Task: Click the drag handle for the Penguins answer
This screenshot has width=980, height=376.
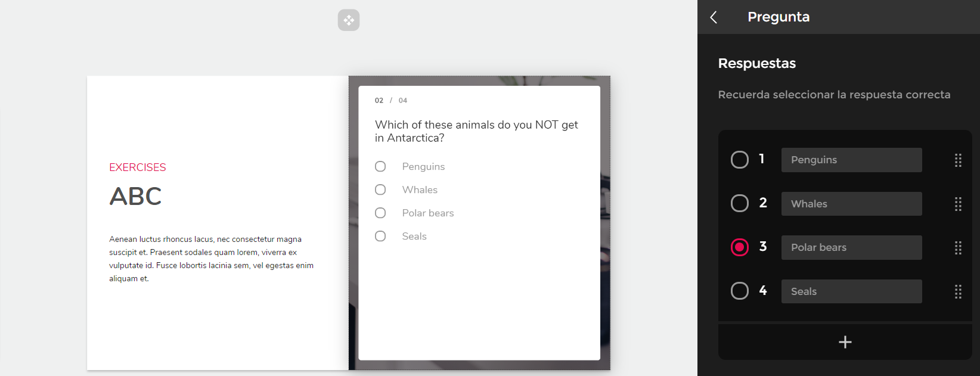Action: point(958,160)
